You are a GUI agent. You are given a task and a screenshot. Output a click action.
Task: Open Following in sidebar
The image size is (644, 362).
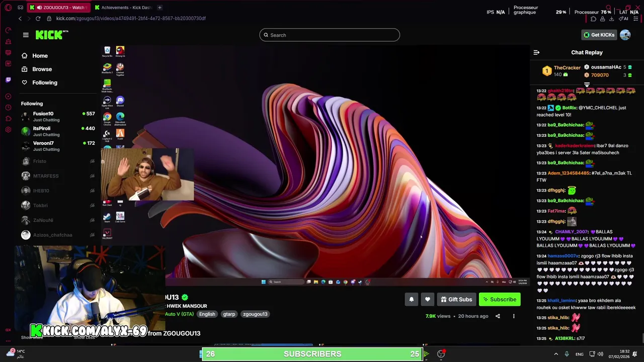[44, 82]
